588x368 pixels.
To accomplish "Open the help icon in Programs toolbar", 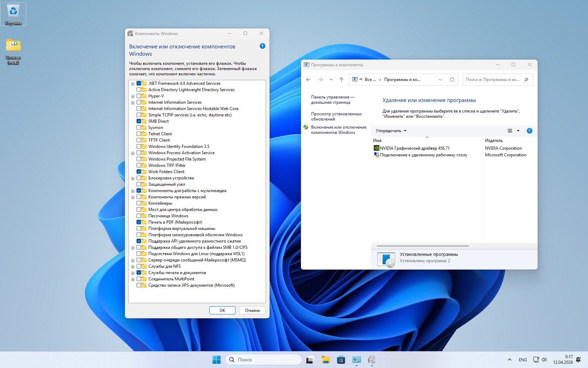I will point(529,131).
